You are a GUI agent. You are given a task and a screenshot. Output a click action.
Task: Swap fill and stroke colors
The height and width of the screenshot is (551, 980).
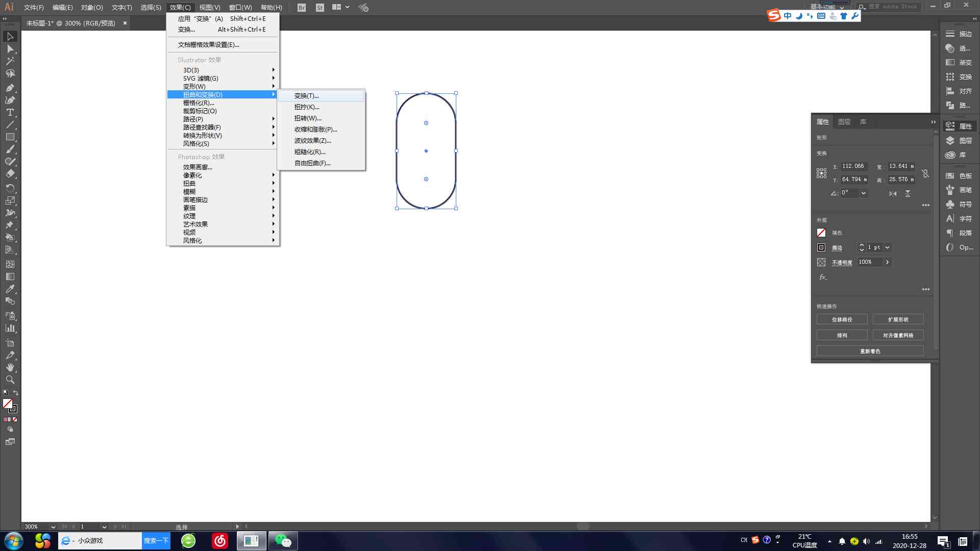(16, 392)
